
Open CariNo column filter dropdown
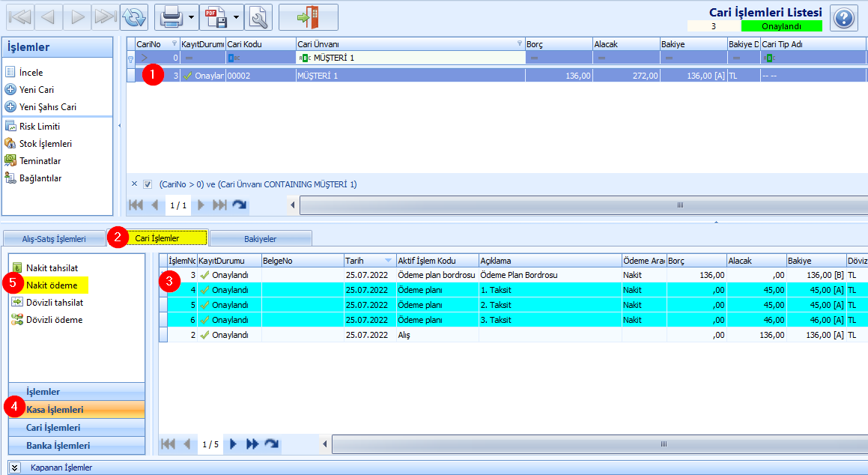174,43
